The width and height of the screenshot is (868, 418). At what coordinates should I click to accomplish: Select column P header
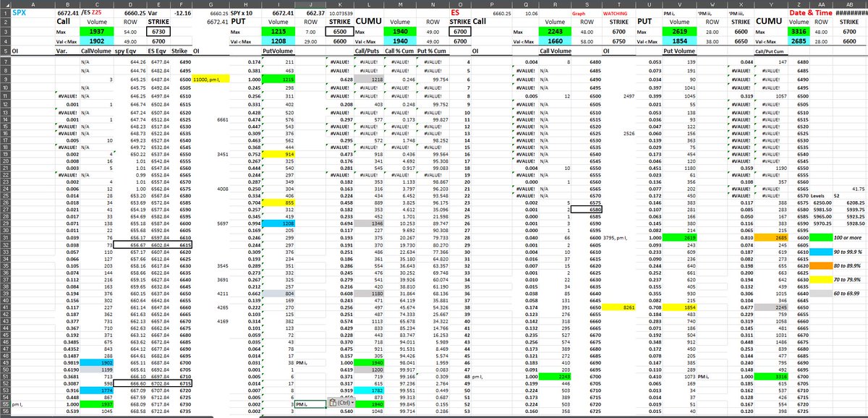click(x=490, y=4)
